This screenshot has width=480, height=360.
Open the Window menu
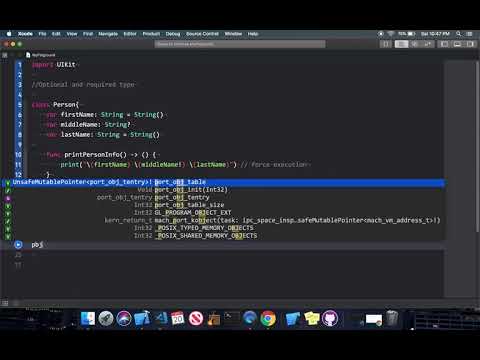233,34
